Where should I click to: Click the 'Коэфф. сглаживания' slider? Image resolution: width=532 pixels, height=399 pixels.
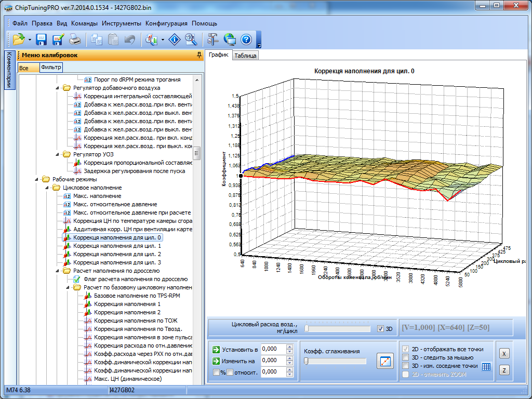click(335, 361)
